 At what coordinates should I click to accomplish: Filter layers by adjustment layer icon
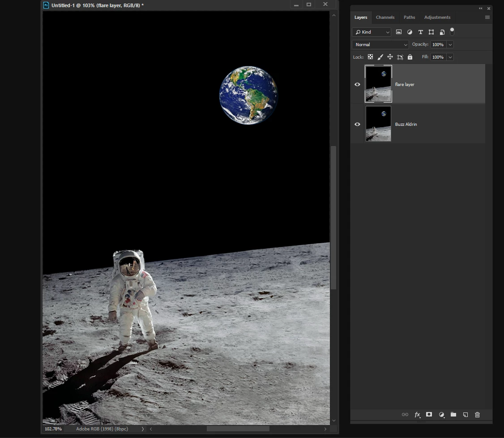click(410, 32)
